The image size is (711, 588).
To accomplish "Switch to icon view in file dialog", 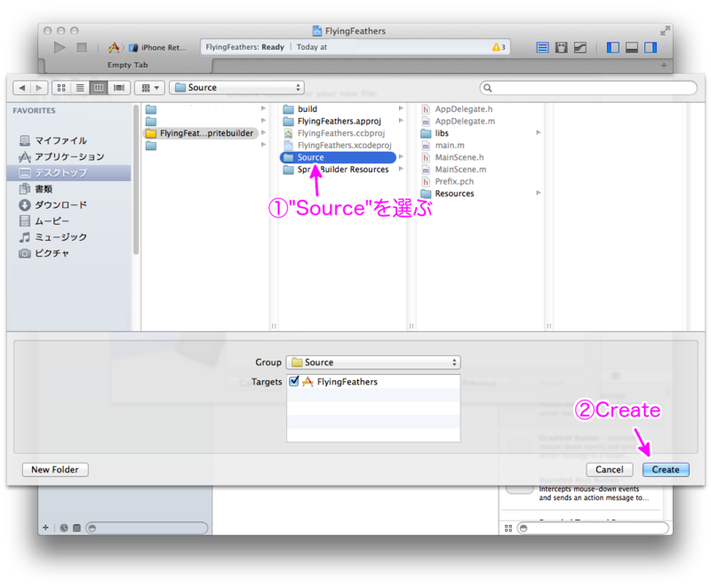I will pyautogui.click(x=61, y=87).
